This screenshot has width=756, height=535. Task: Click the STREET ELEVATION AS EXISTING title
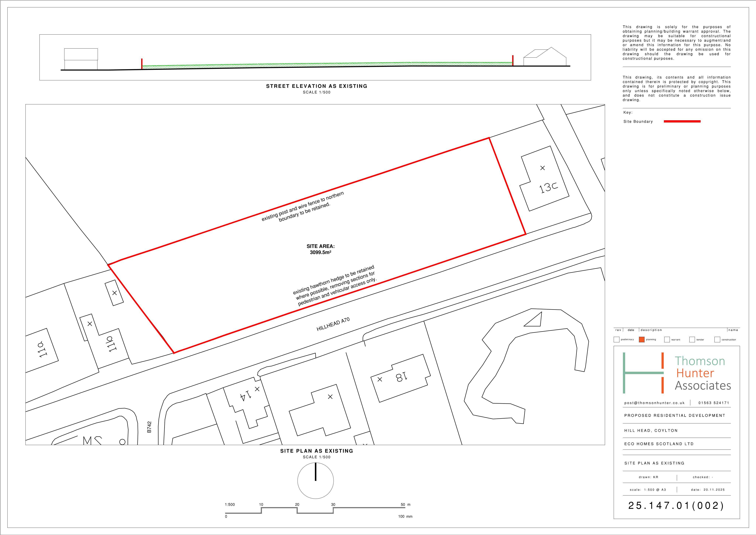[x=317, y=86]
